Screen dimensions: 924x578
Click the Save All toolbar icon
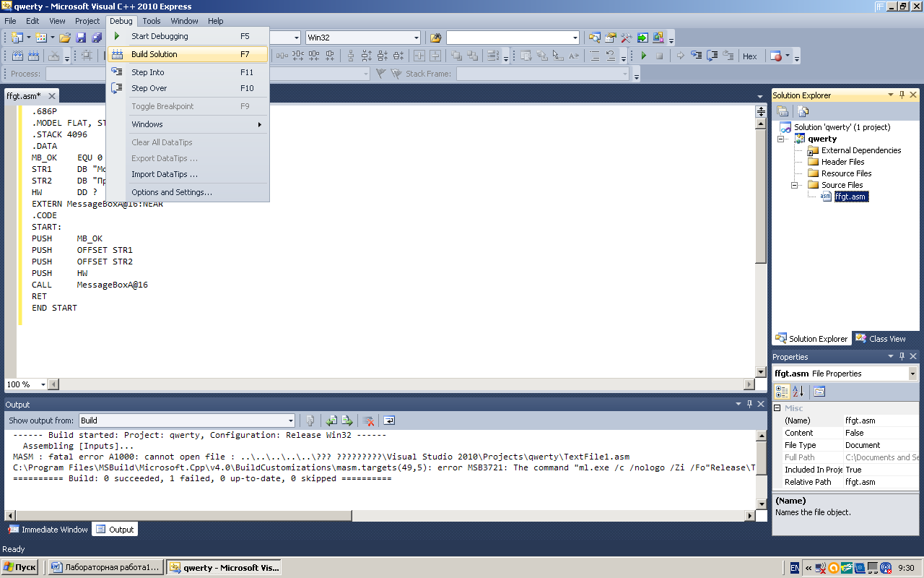point(97,38)
